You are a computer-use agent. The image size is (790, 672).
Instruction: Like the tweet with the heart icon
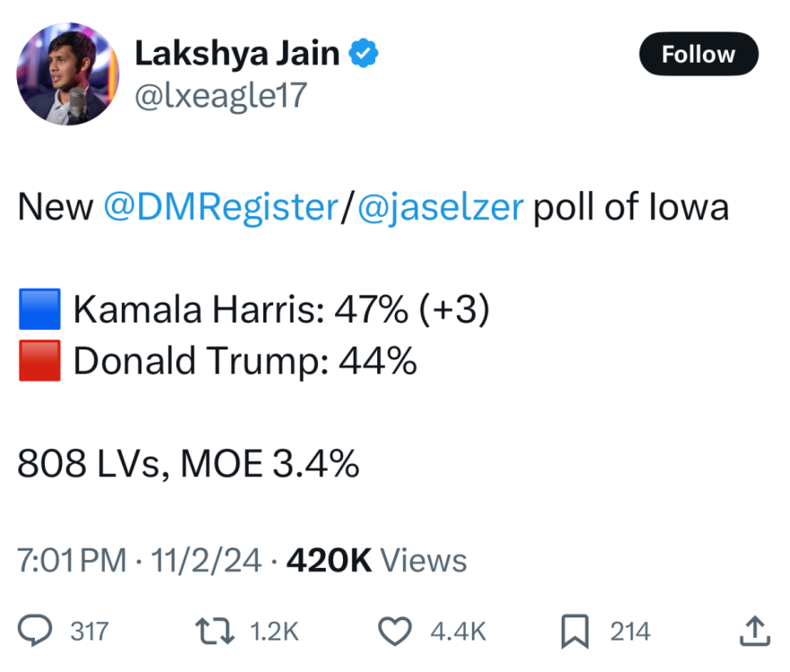[x=394, y=631]
